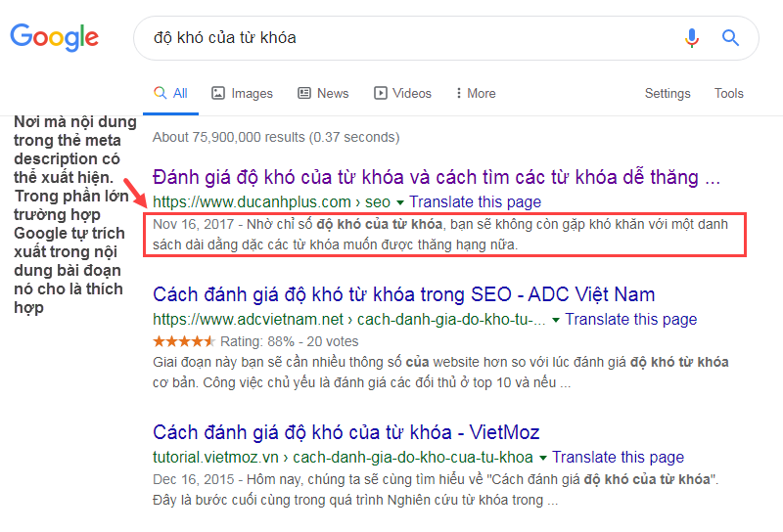Switch to the Images tab
Image resolution: width=783 pixels, height=532 pixels.
242,93
